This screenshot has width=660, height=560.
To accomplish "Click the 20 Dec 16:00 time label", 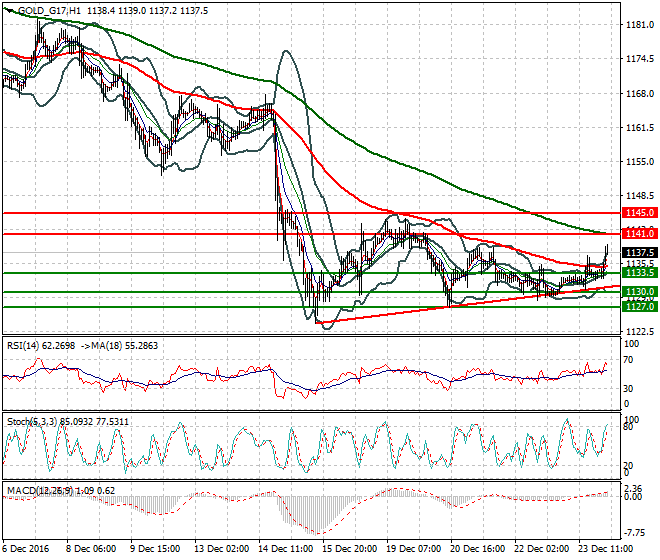I will (x=477, y=549).
